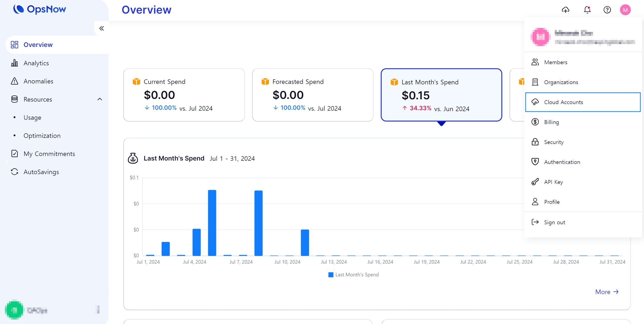Image resolution: width=644 pixels, height=324 pixels.
Task: Collapse the Resources section chevron
Action: pos(100,99)
